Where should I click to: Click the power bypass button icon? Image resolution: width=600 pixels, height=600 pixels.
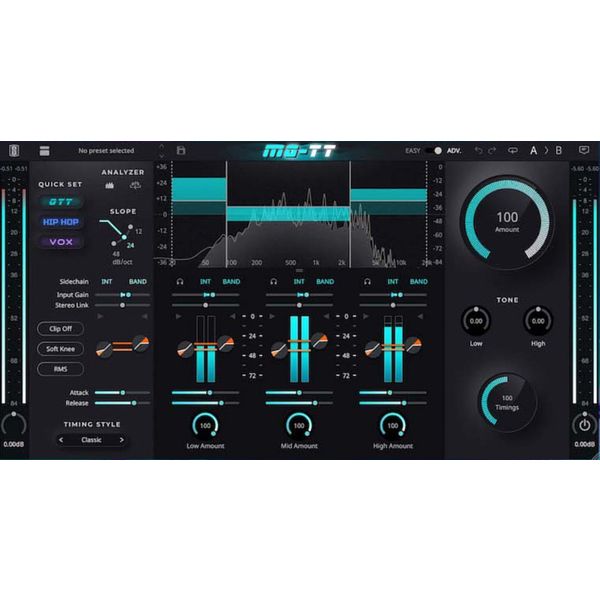pos(584,425)
